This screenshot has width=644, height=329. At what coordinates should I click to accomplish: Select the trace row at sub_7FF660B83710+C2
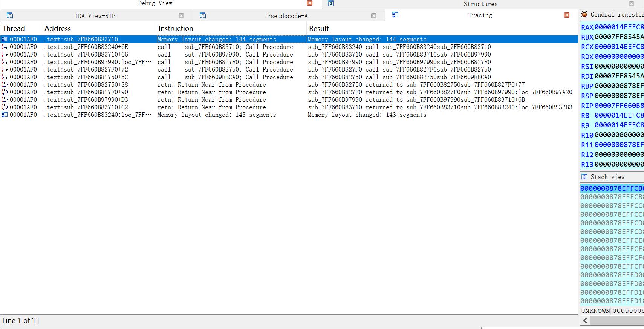[289, 107]
